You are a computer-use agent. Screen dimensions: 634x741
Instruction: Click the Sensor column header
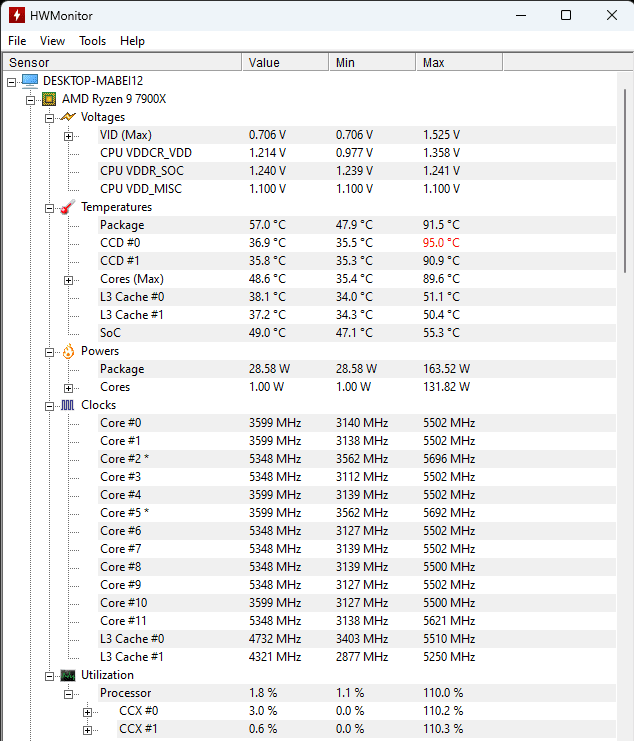[122, 62]
